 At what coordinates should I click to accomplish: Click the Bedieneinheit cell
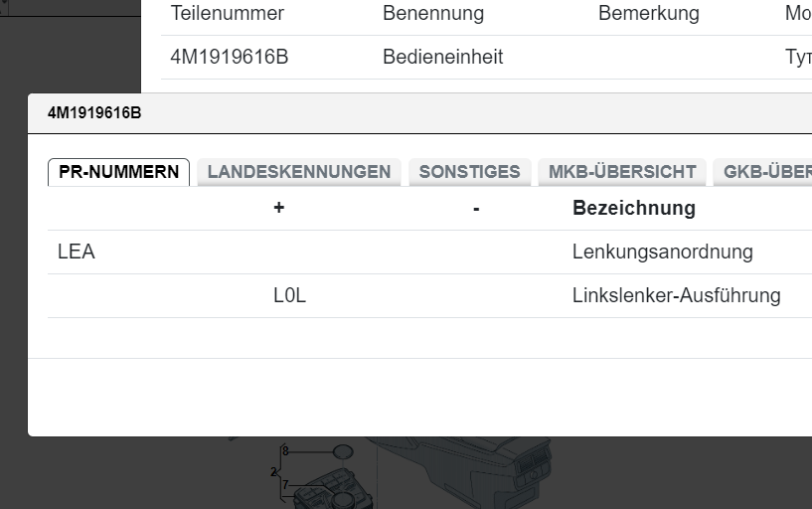click(442, 57)
